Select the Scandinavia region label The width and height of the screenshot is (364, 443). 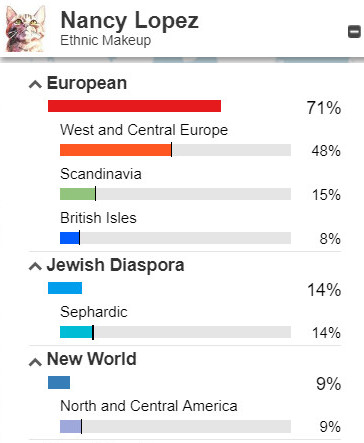pyautogui.click(x=101, y=174)
